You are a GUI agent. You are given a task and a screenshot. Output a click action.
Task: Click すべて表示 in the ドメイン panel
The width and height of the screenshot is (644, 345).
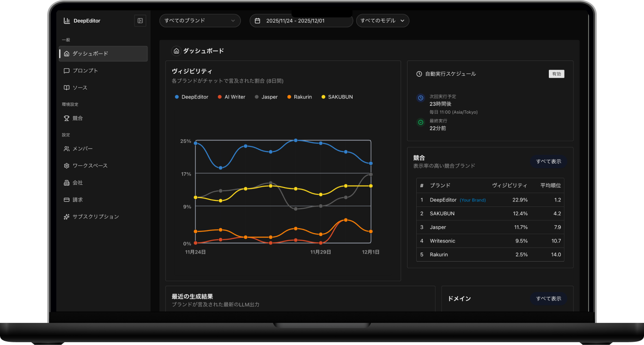tap(548, 299)
